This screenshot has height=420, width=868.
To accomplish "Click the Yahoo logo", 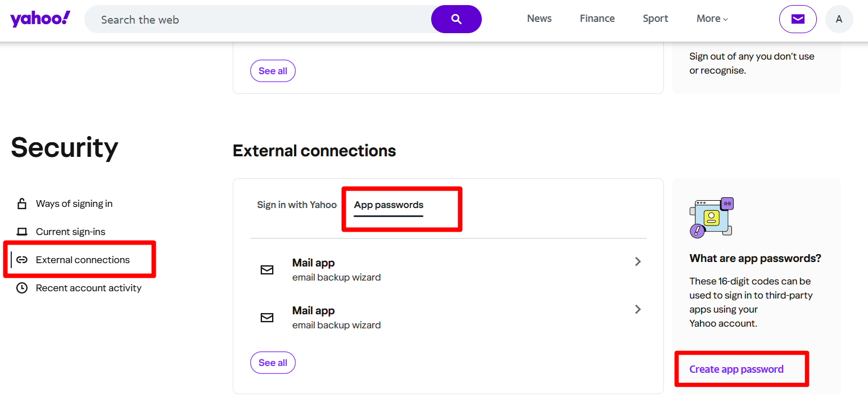I will pyautogui.click(x=40, y=19).
